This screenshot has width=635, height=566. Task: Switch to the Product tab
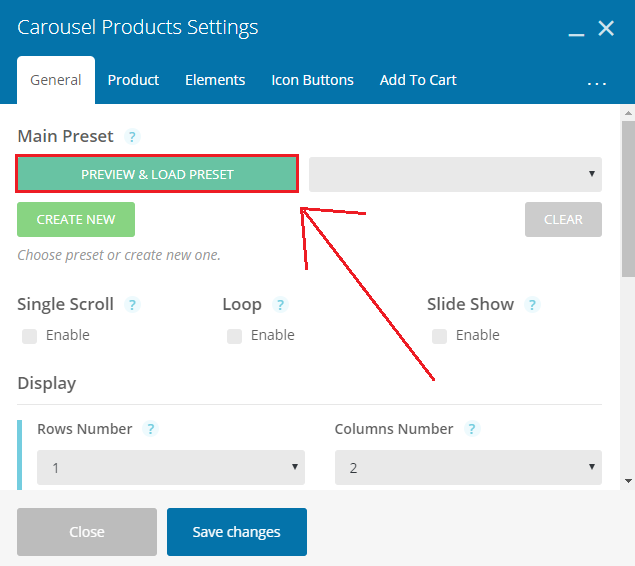coord(133,80)
